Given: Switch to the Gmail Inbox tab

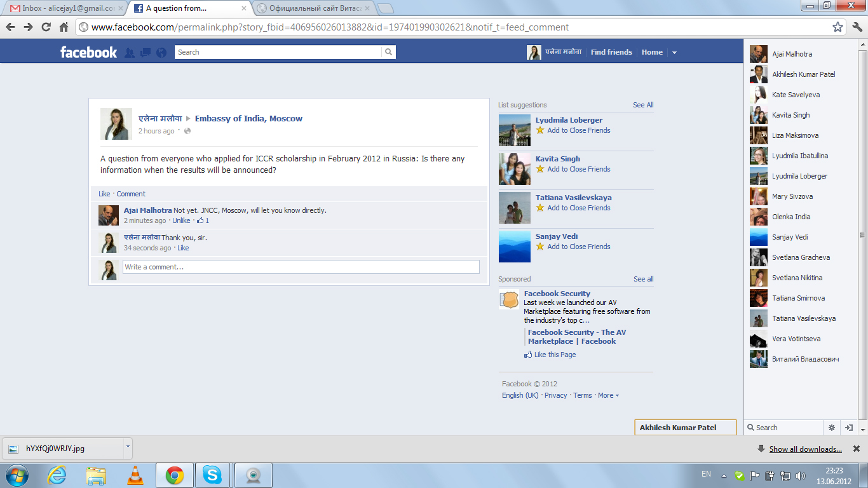Looking at the screenshot, I should point(64,8).
